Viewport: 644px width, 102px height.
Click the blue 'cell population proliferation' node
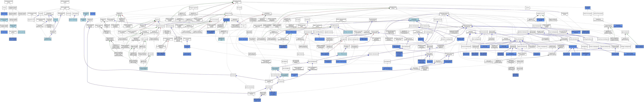[226, 20]
